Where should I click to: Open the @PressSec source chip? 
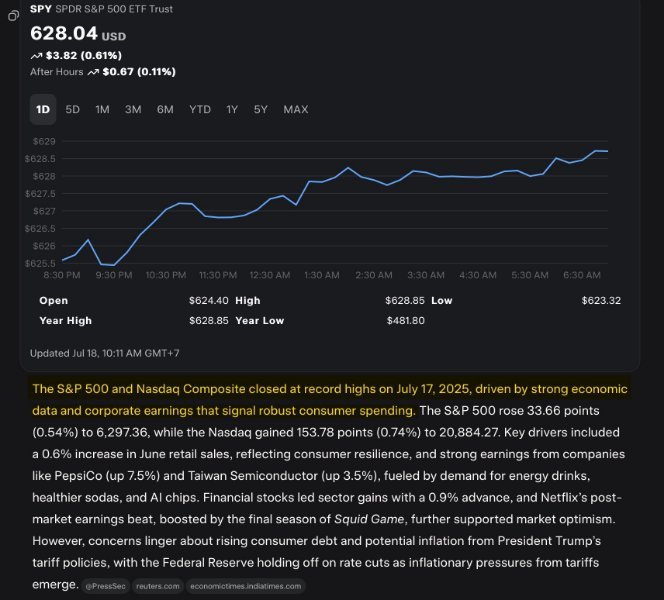click(107, 586)
